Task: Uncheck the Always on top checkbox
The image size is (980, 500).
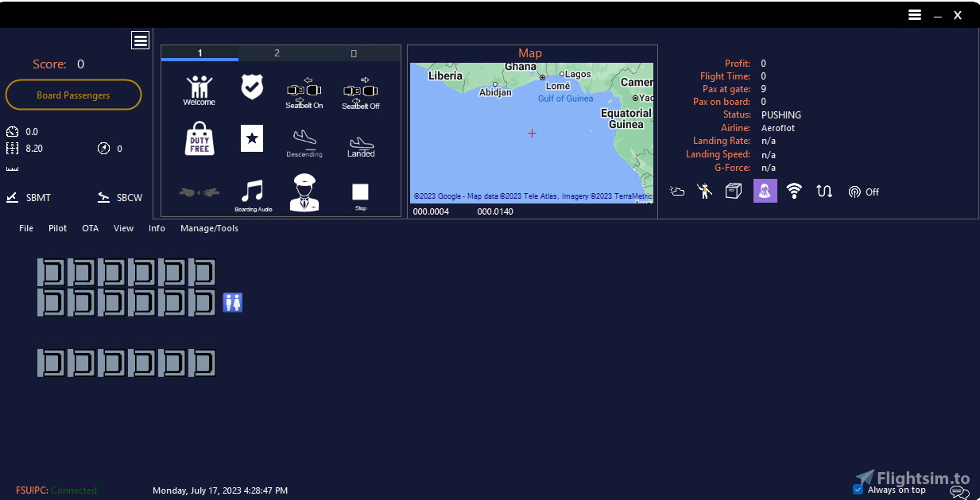Action: click(858, 489)
